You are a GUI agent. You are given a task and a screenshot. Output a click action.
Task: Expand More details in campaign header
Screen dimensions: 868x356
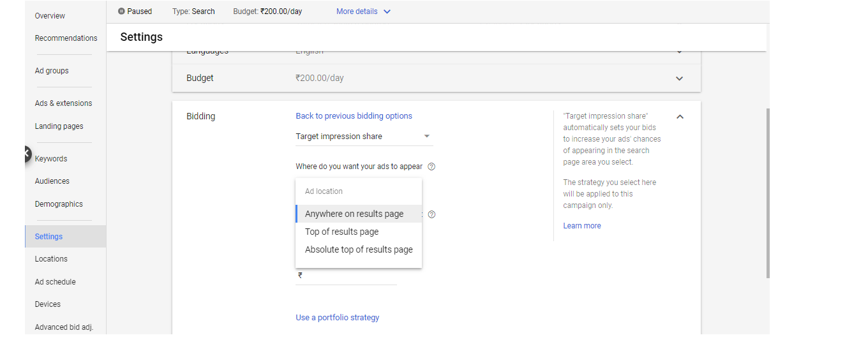(363, 11)
